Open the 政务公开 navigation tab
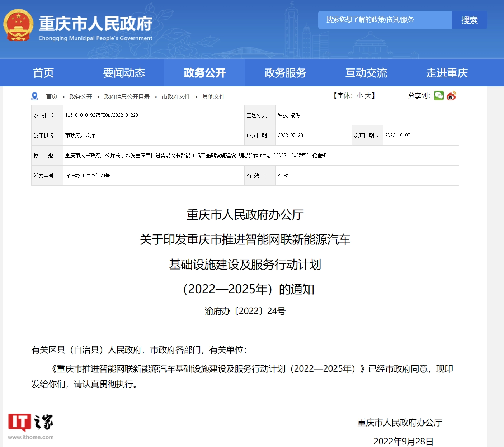Image resolution: width=504 pixels, height=447 pixels. 204,73
